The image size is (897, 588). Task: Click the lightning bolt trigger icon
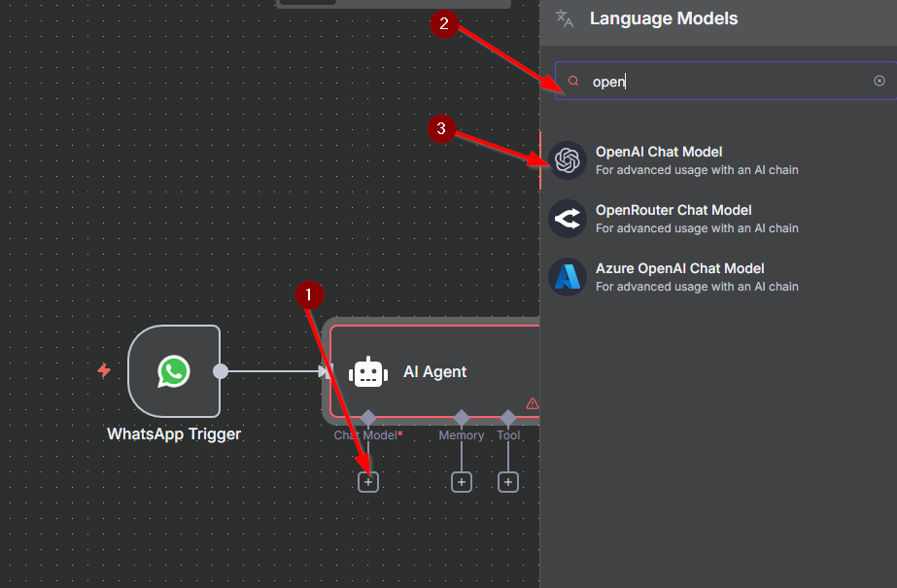click(x=104, y=370)
